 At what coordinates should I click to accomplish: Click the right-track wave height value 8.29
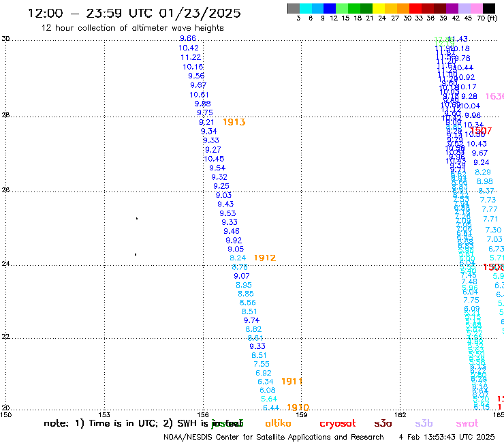(483, 172)
